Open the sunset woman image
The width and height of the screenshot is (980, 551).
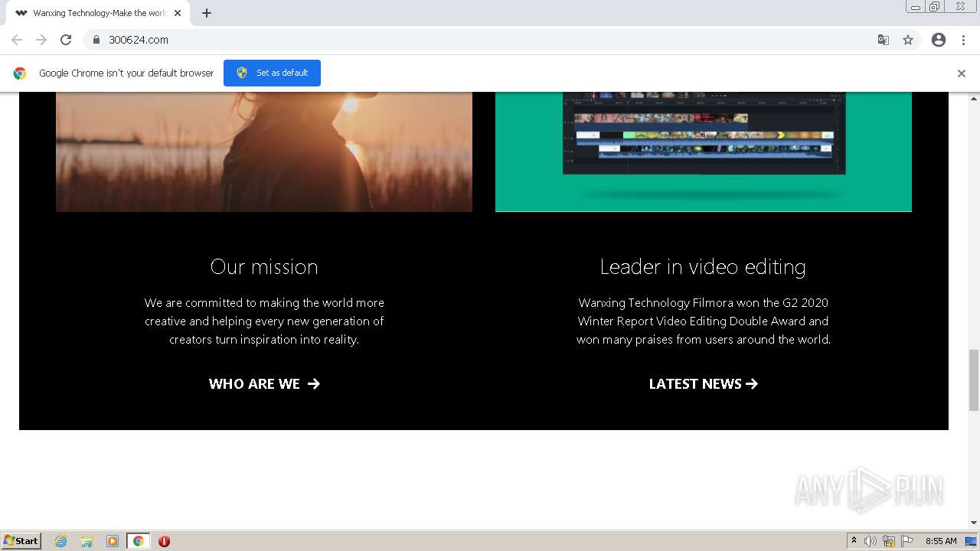pyautogui.click(x=264, y=152)
